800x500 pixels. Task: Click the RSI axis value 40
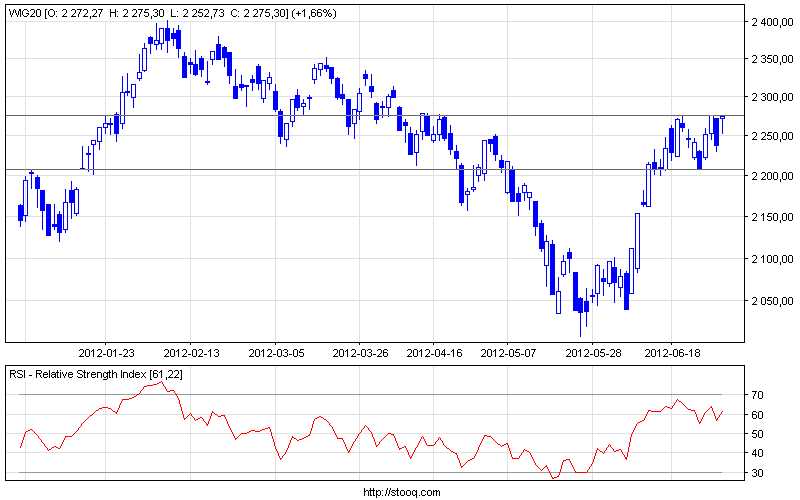[x=757, y=453]
